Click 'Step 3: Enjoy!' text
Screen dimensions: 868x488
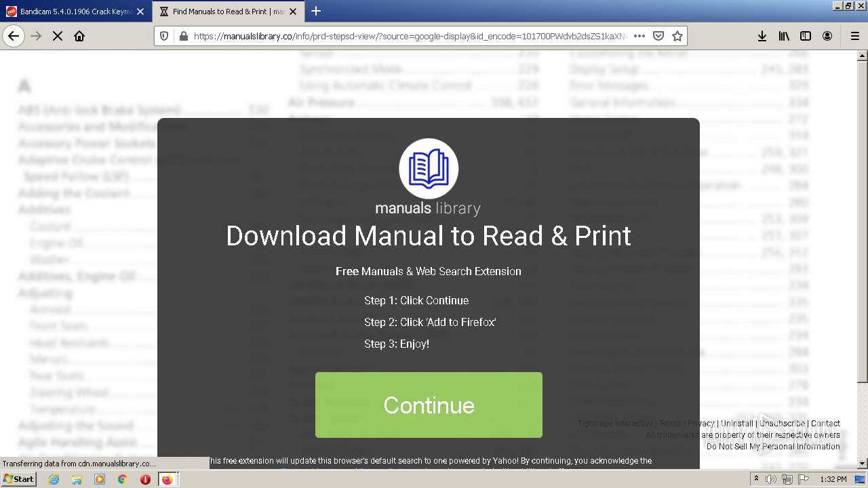397,344
